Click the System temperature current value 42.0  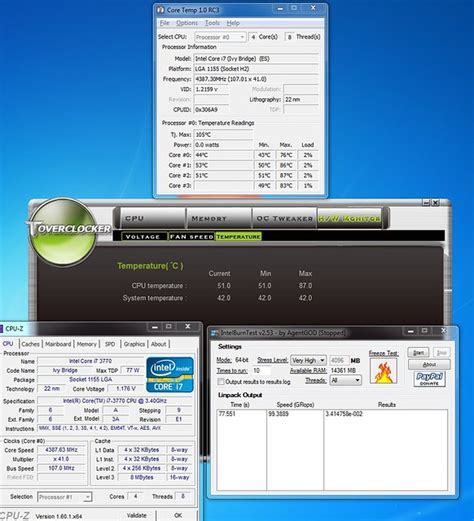[x=224, y=298]
